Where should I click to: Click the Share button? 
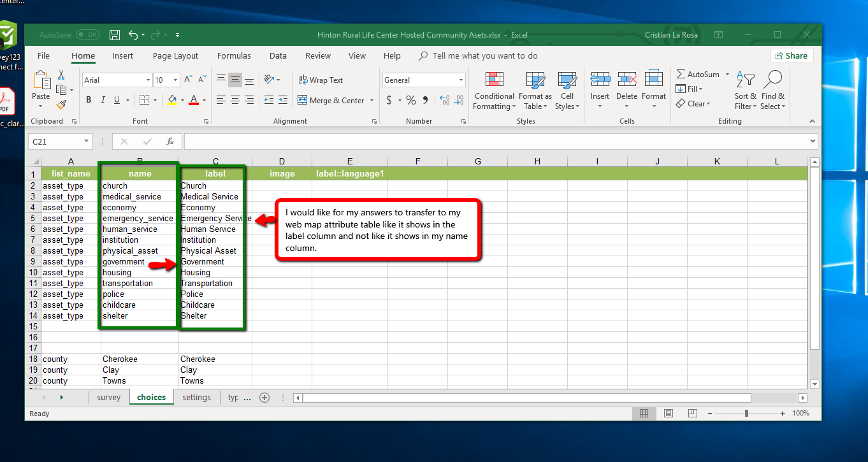tap(792, 55)
